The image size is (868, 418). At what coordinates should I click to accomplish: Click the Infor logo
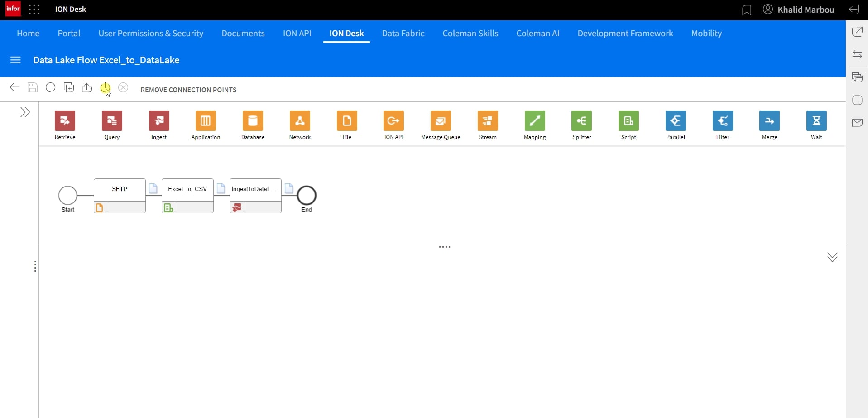(13, 9)
